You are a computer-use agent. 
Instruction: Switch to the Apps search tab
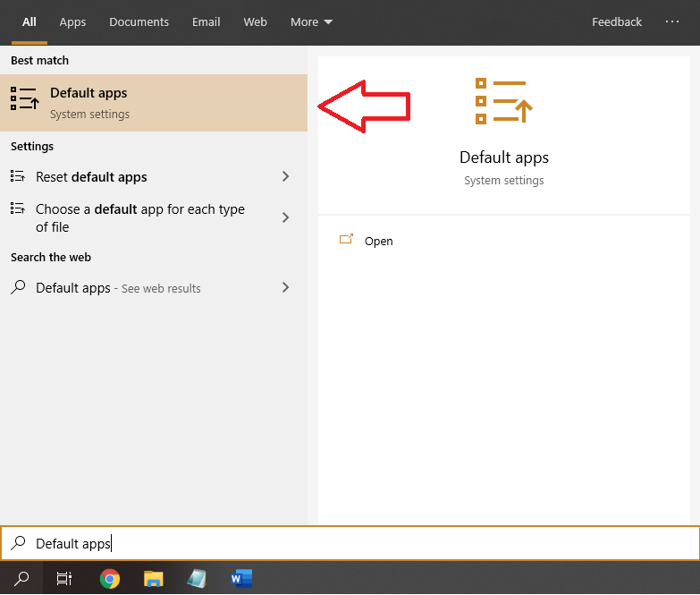(72, 21)
